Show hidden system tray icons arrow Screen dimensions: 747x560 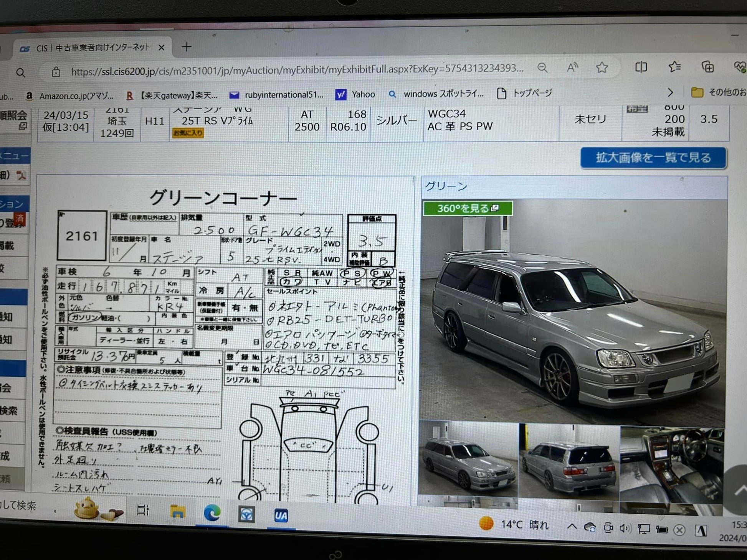pos(572,526)
